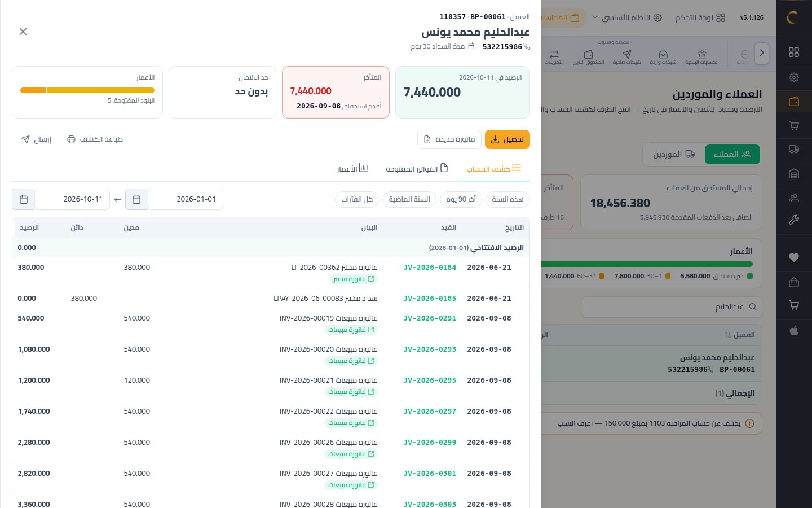This screenshot has width=812, height=508.
Task: Open the delivery truck icon in sidebar
Action: (x=794, y=149)
